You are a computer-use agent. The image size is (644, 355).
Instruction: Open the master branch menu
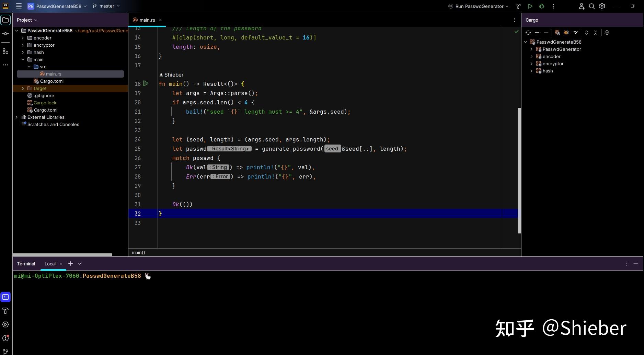pyautogui.click(x=106, y=6)
